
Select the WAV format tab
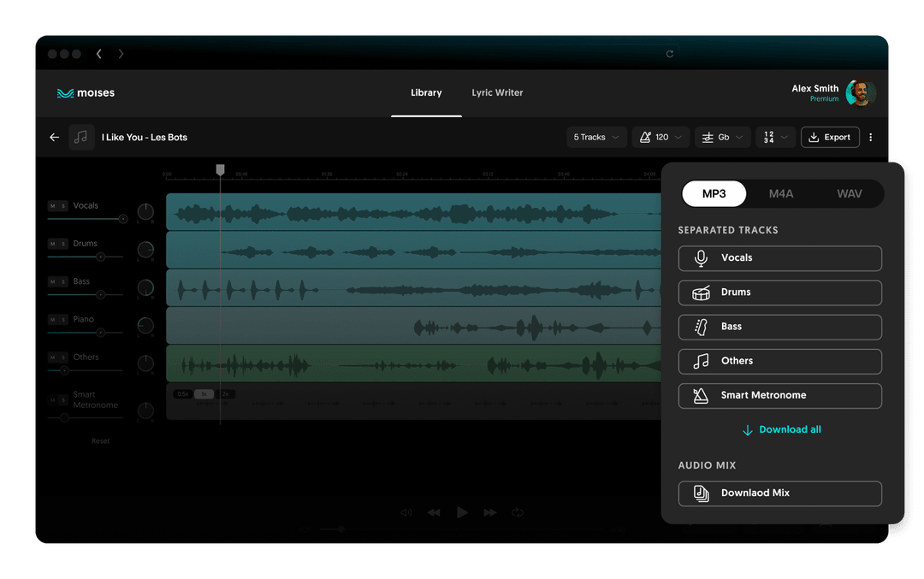pos(850,194)
